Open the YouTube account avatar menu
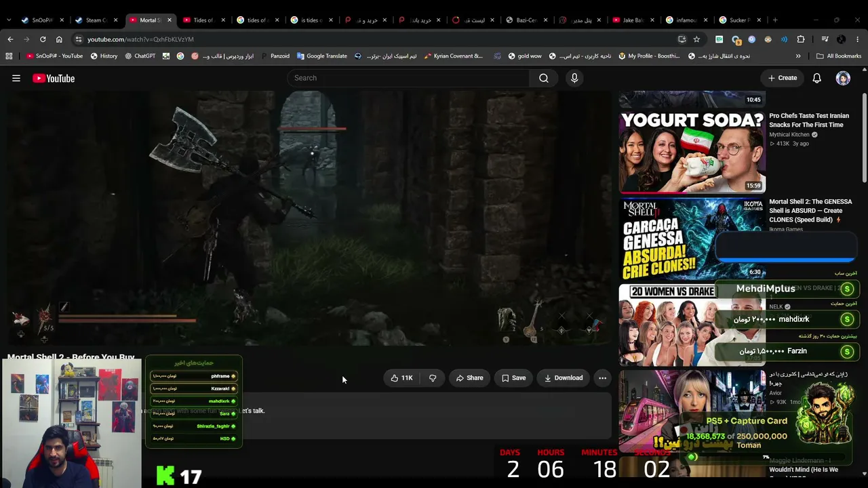Viewport: 868px width, 488px height. (x=843, y=78)
